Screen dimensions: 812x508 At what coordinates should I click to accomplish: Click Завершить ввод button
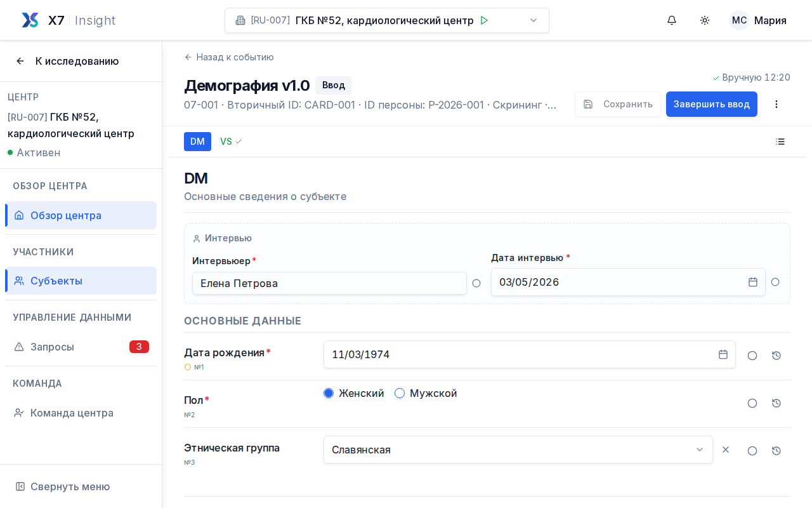pyautogui.click(x=712, y=104)
